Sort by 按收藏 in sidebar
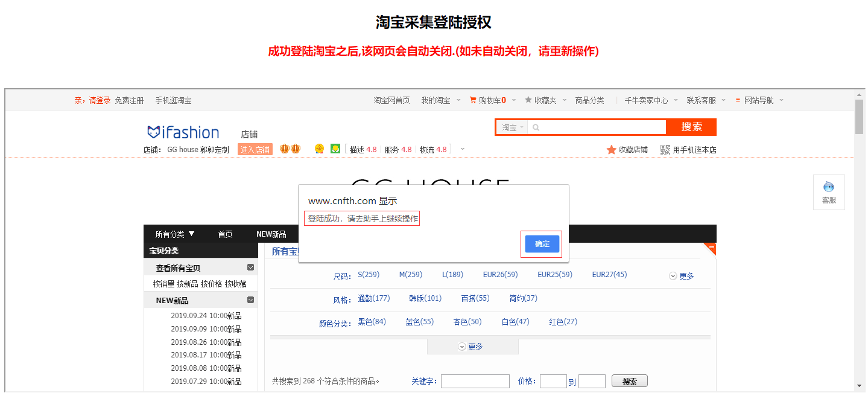 (x=236, y=284)
